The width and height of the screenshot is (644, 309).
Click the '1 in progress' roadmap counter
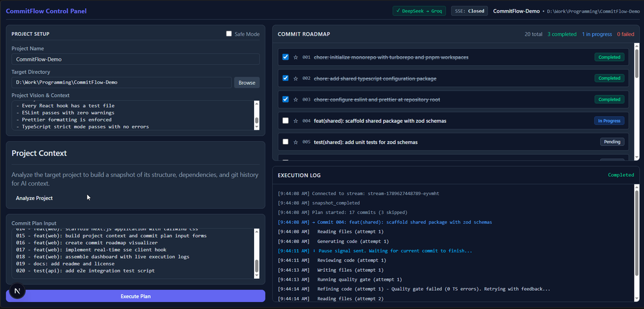(597, 34)
